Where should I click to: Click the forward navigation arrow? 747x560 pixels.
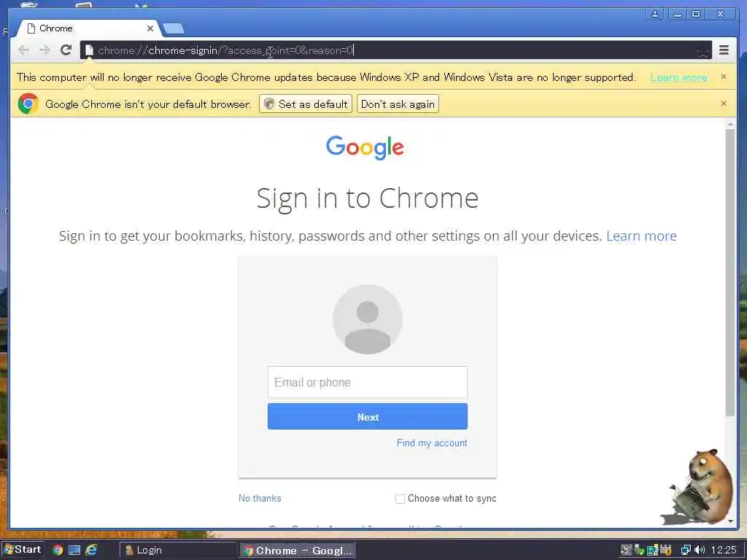(44, 50)
